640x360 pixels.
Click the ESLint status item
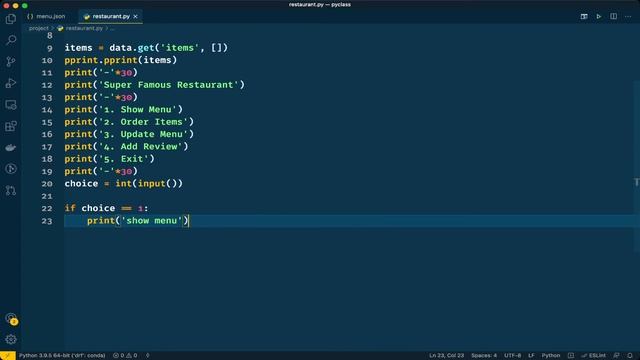[x=593, y=356]
